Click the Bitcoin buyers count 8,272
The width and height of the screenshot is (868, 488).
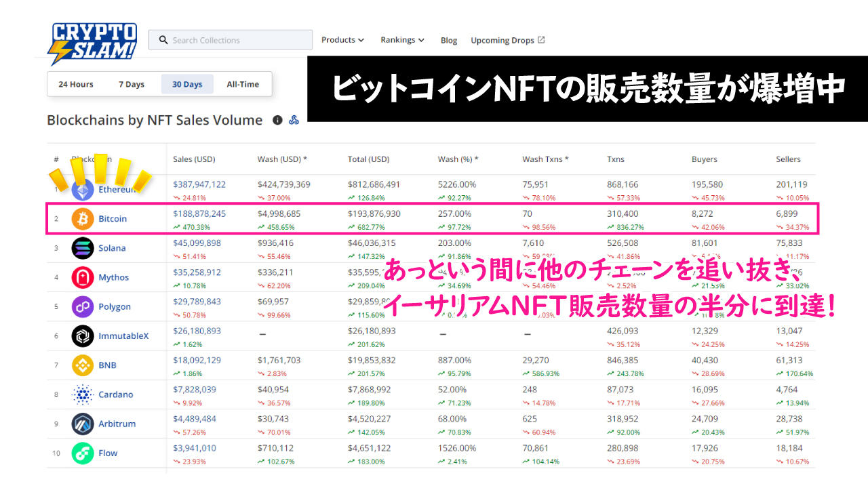[703, 213]
